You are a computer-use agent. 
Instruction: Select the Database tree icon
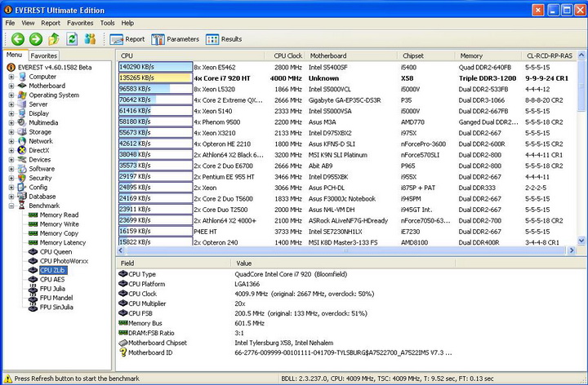[22, 197]
